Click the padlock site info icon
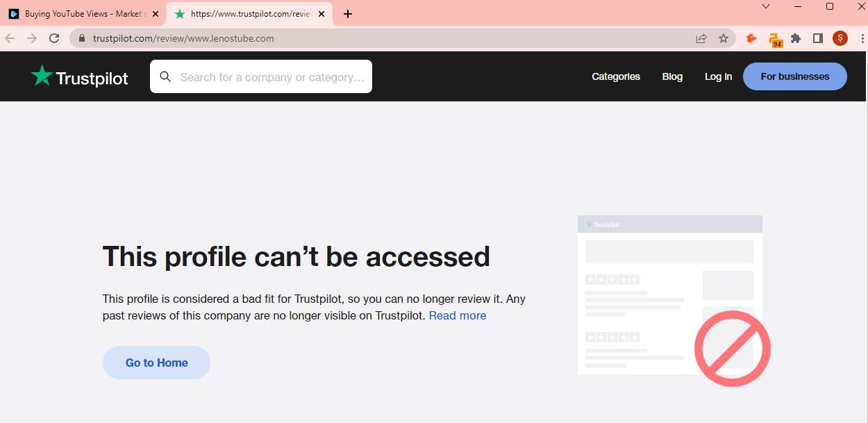 (82, 38)
